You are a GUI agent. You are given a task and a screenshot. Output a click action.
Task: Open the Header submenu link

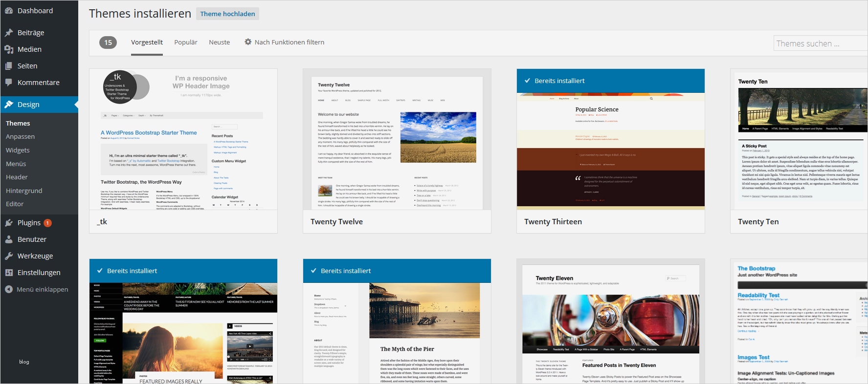[x=17, y=177]
